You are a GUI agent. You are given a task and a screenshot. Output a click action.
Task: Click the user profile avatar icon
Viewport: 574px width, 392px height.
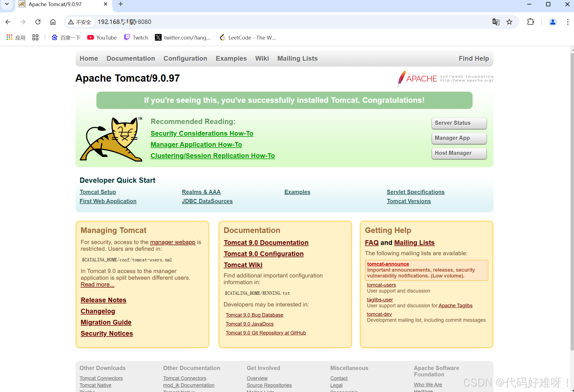tap(553, 22)
